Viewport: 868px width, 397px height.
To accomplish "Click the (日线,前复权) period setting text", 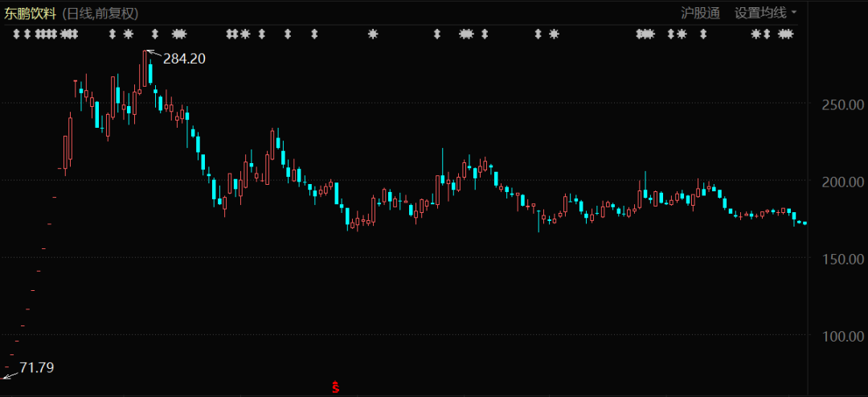I will (x=101, y=13).
